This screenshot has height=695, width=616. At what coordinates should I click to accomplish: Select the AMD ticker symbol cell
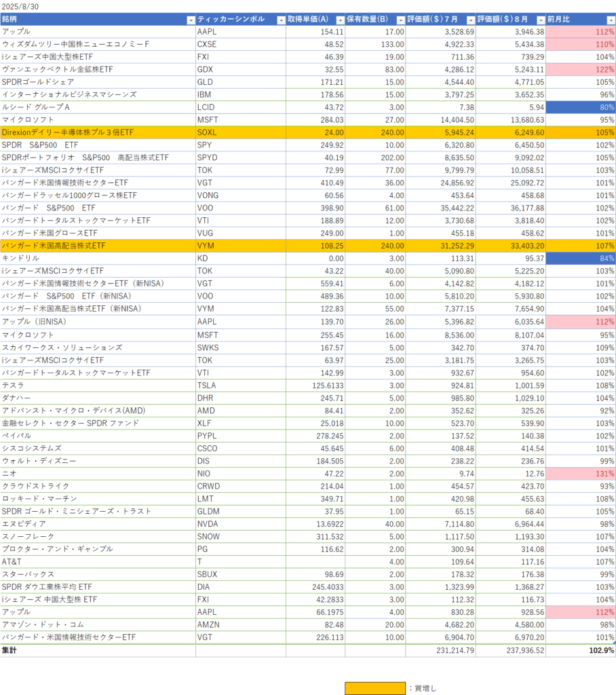coord(241,411)
